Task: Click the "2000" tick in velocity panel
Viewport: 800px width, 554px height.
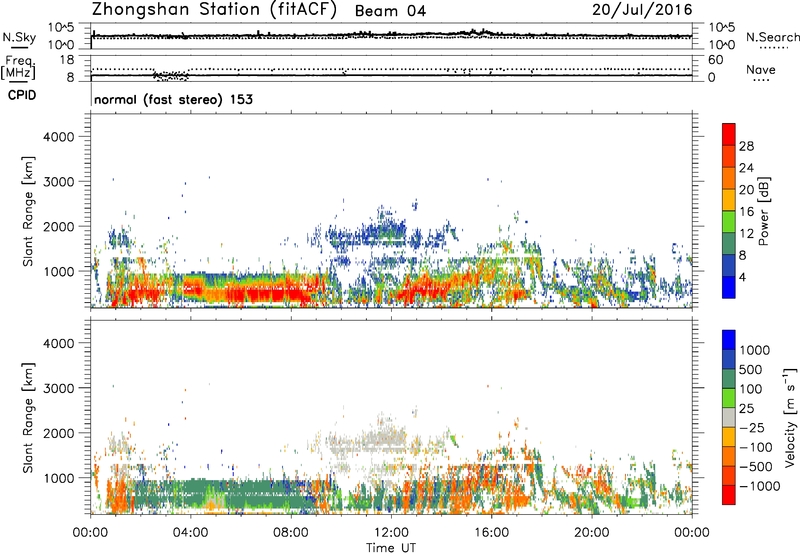Action: pyautogui.click(x=58, y=433)
